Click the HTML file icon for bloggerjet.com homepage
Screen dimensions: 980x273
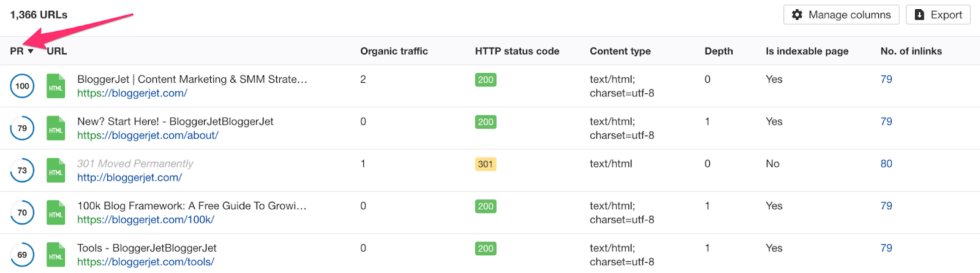(56, 87)
